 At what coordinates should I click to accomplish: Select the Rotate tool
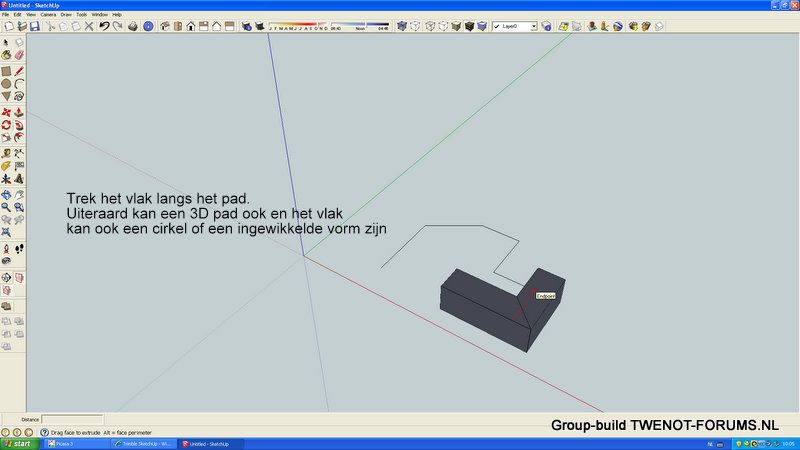6,125
